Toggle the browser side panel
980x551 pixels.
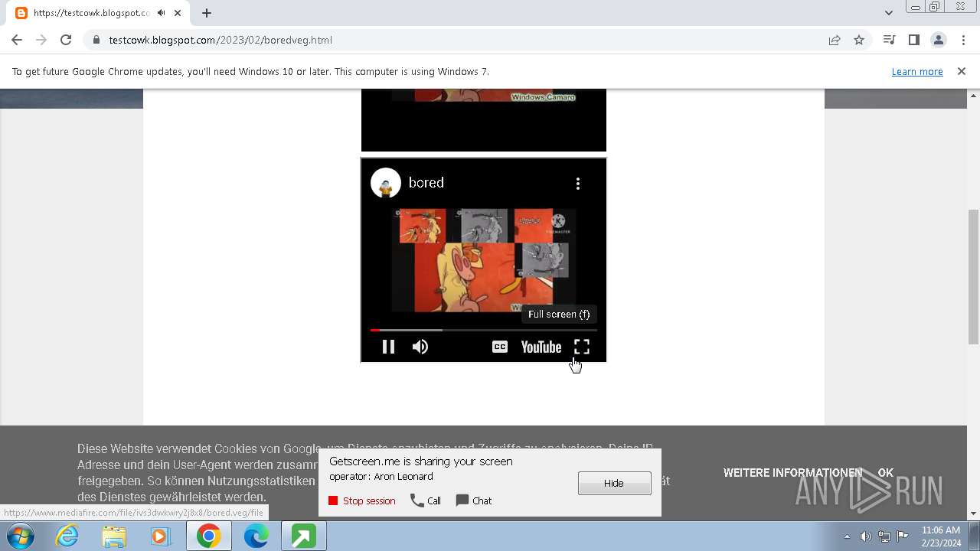click(x=913, y=40)
